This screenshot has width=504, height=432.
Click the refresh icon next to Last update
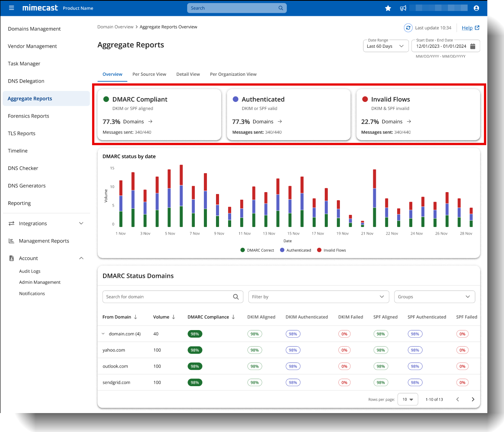[408, 27]
